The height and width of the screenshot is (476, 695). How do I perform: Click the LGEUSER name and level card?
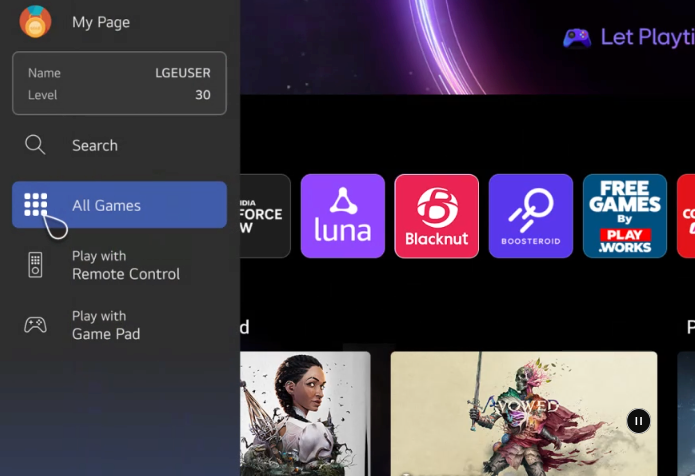[x=120, y=83]
